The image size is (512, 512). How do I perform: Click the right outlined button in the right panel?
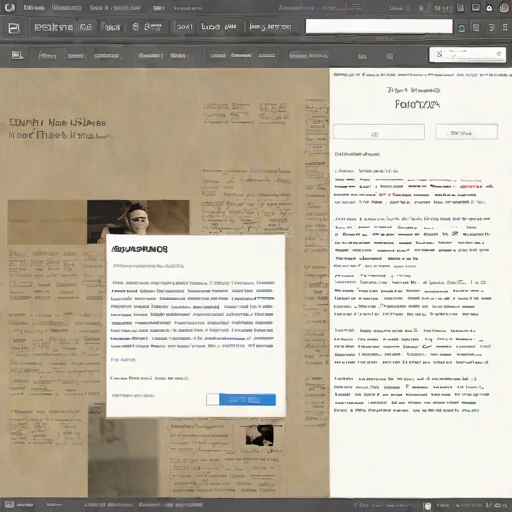point(467,132)
